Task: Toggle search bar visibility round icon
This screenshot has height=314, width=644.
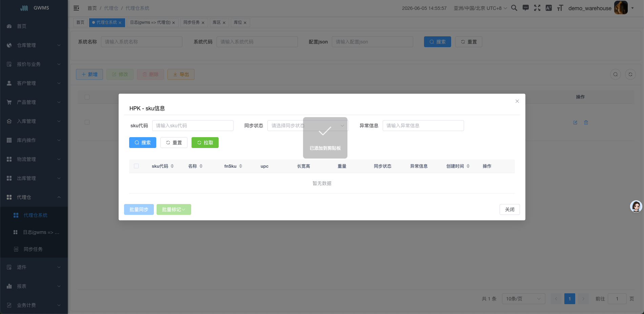Action: (x=616, y=74)
